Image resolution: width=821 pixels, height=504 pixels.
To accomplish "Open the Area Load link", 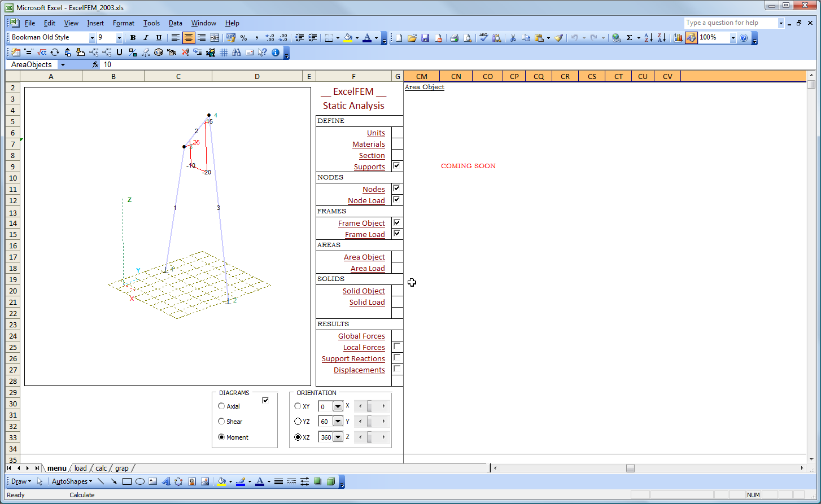I will click(x=368, y=269).
